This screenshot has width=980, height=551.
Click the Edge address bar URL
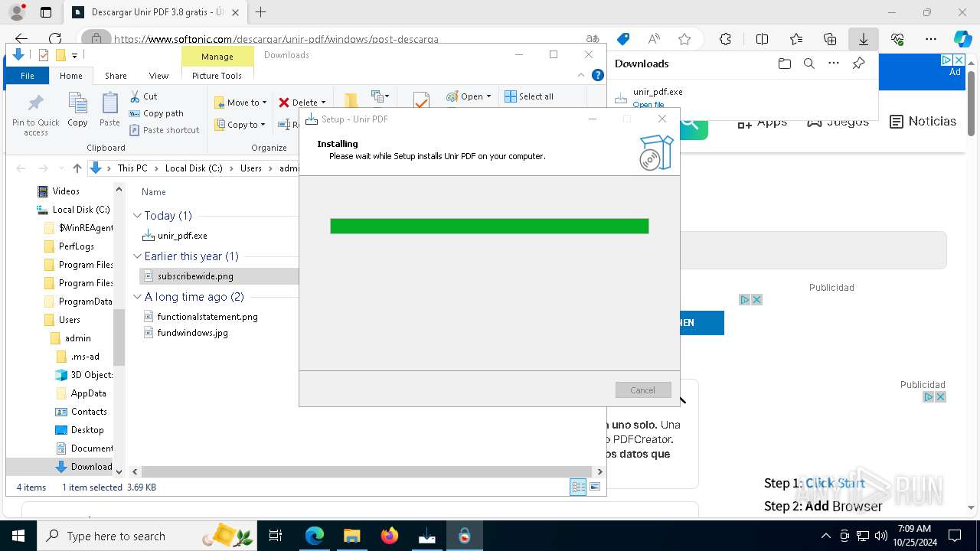tap(276, 39)
